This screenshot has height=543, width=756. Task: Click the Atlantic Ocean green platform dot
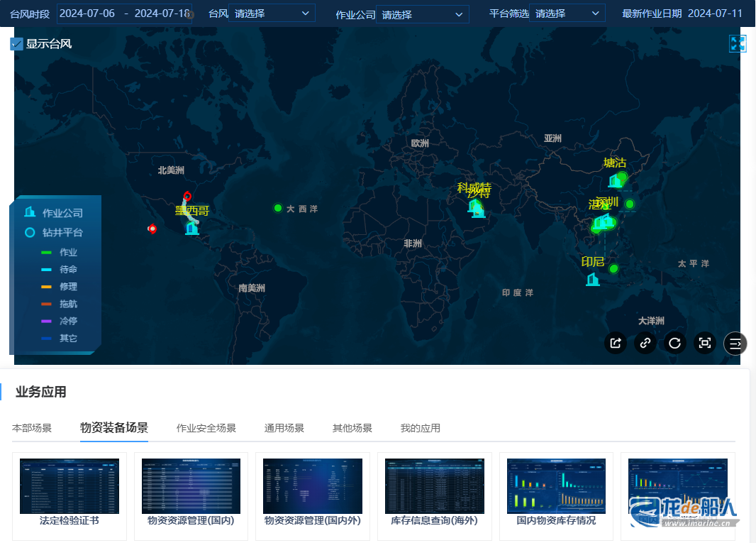tap(278, 208)
